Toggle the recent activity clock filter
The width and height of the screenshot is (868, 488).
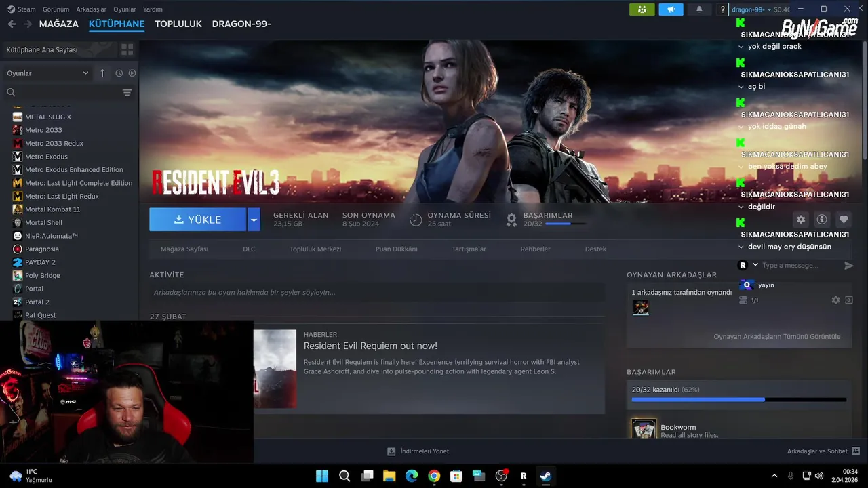119,73
